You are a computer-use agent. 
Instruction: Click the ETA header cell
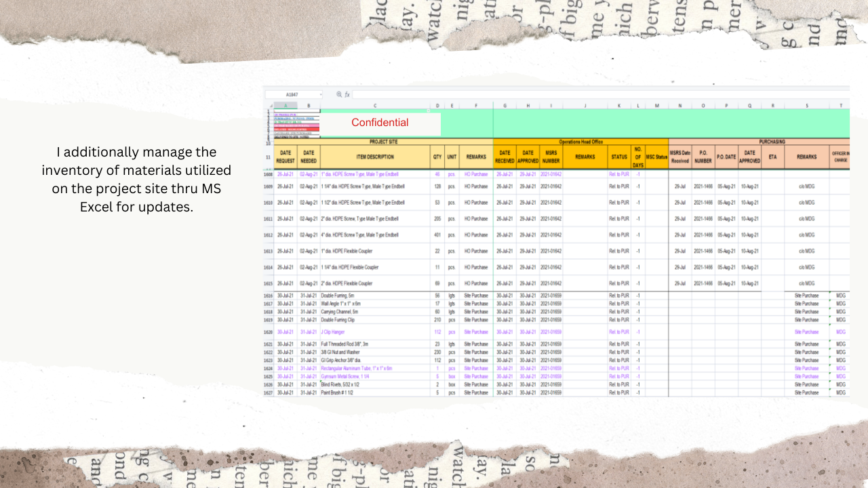click(x=773, y=157)
